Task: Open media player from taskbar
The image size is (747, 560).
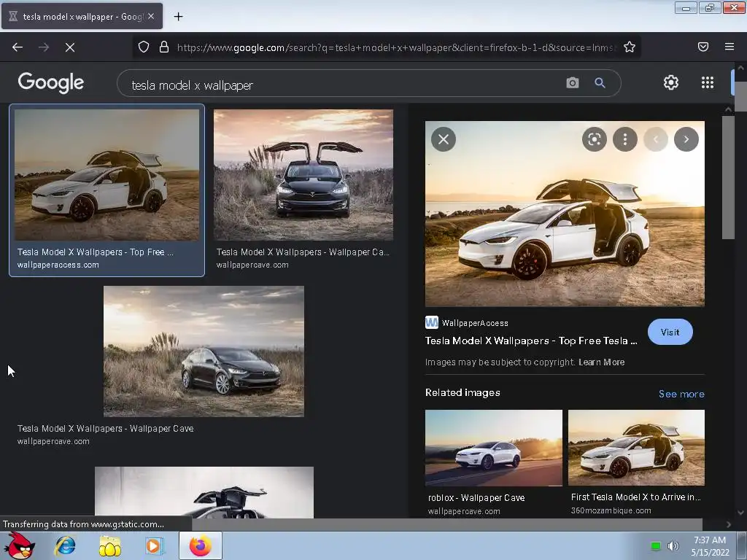Action: (154, 545)
